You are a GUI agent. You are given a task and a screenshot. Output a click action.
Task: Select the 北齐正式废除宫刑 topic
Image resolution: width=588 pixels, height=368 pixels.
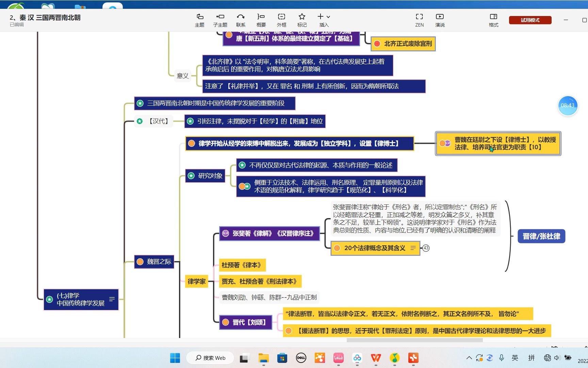[403, 44]
